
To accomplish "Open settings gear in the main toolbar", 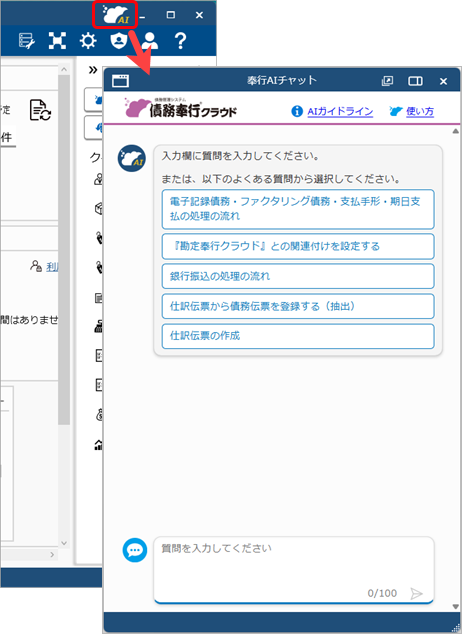I will [x=88, y=41].
